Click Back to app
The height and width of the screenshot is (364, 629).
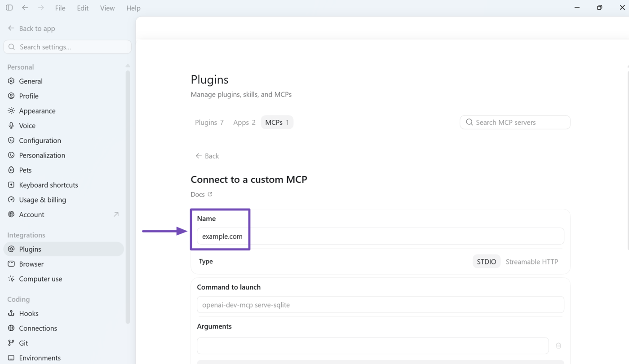[31, 28]
